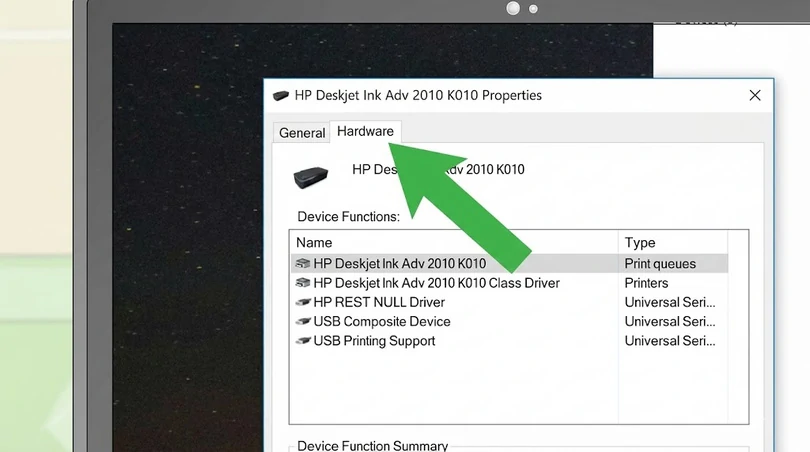Switch to the General tab
The height and width of the screenshot is (452, 810).
301,133
